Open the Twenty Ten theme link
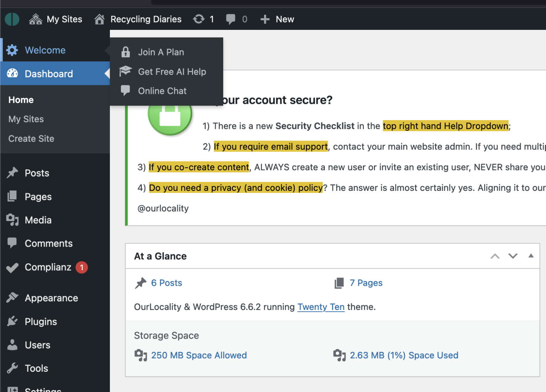This screenshot has width=546, height=392. (x=321, y=307)
